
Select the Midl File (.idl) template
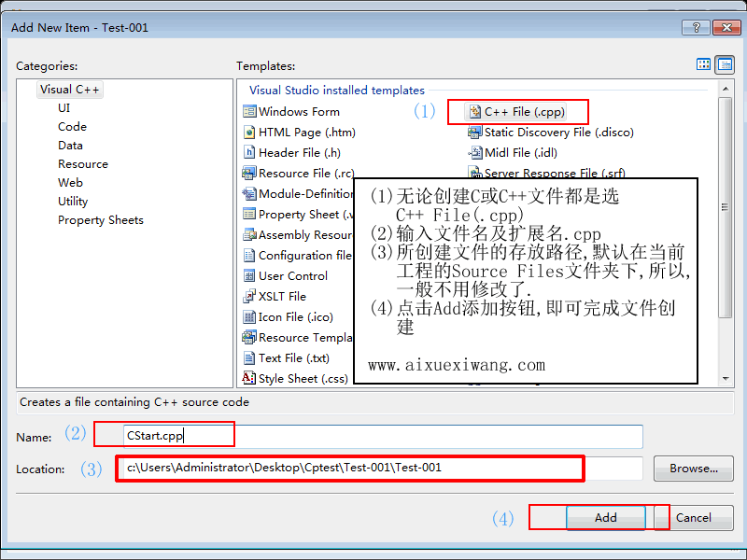coord(519,153)
